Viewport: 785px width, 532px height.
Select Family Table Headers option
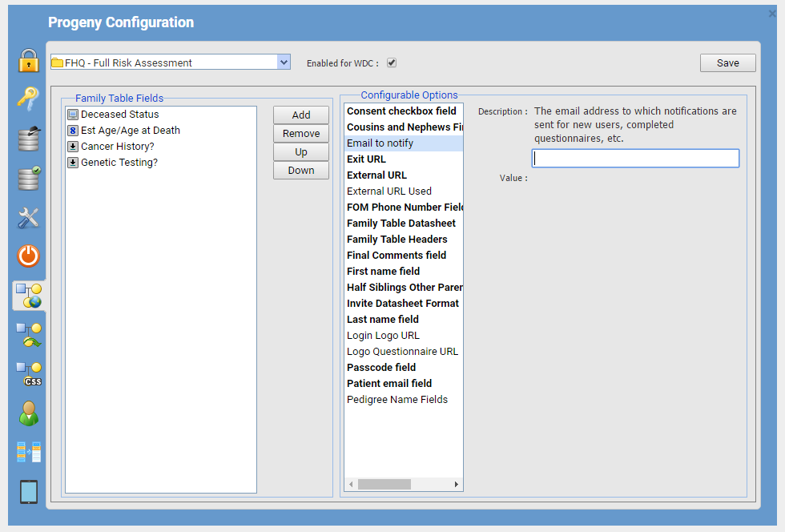pos(404,240)
